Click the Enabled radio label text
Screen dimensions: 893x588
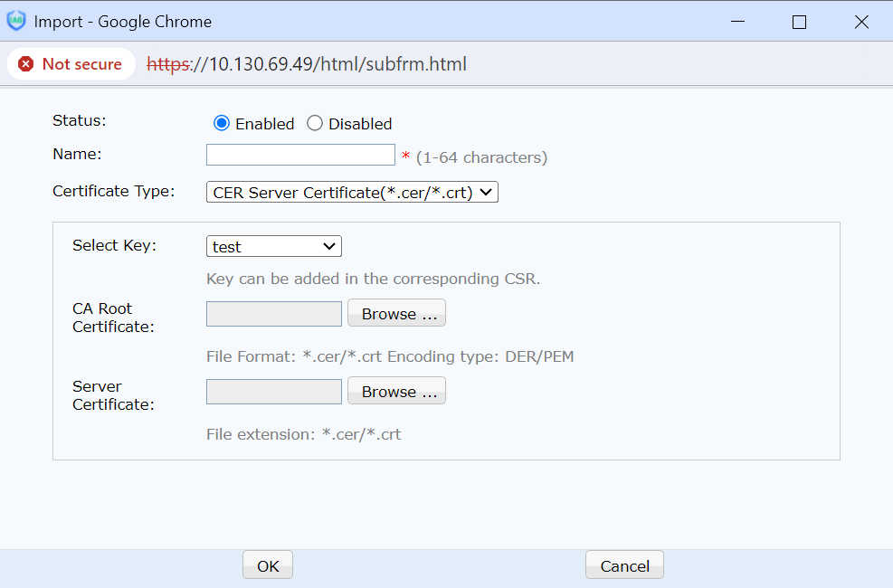tap(265, 124)
